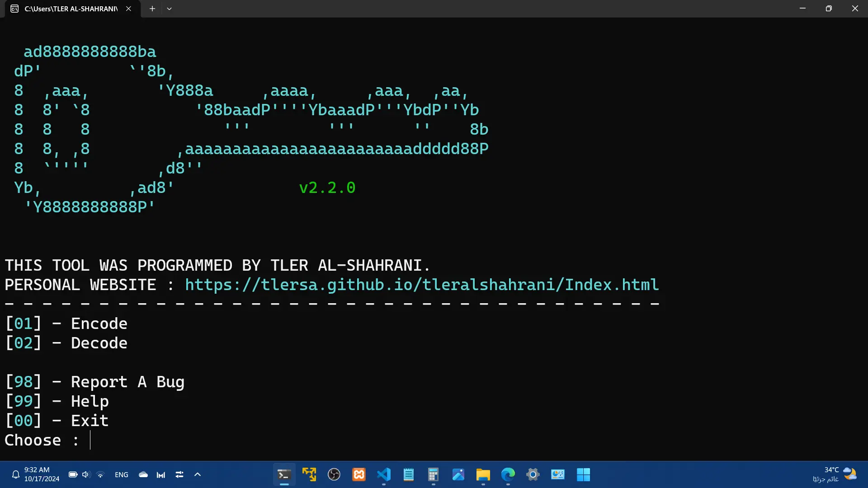Open Microsoft Edge from the taskbar
868x488 pixels.
508,474
